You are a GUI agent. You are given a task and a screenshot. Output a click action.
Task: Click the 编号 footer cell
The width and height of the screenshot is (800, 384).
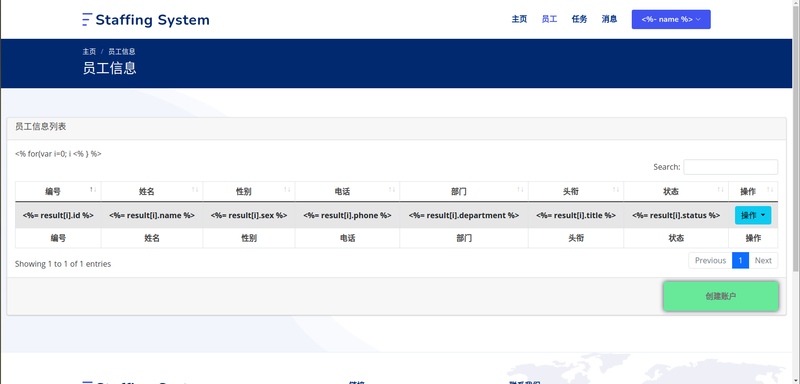58,238
